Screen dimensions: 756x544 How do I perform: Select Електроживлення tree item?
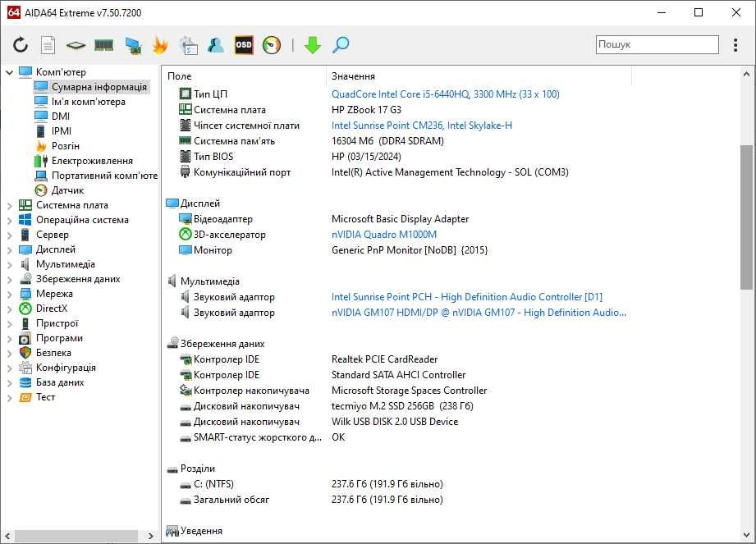click(x=92, y=161)
